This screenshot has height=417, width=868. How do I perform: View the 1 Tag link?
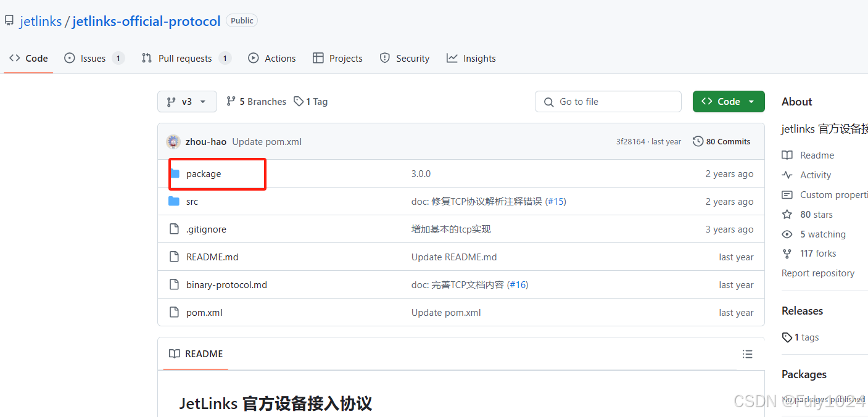pyautogui.click(x=311, y=102)
